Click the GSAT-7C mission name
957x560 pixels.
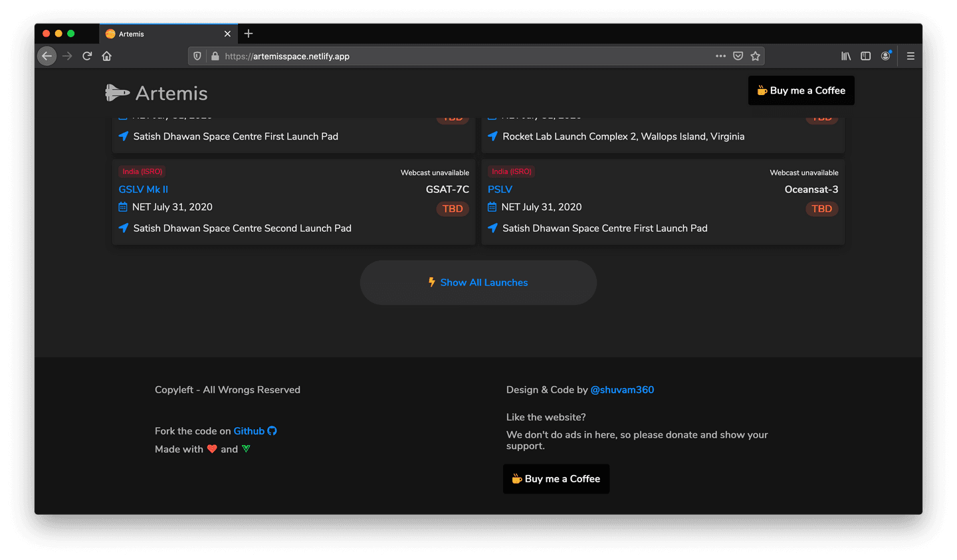pyautogui.click(x=447, y=189)
